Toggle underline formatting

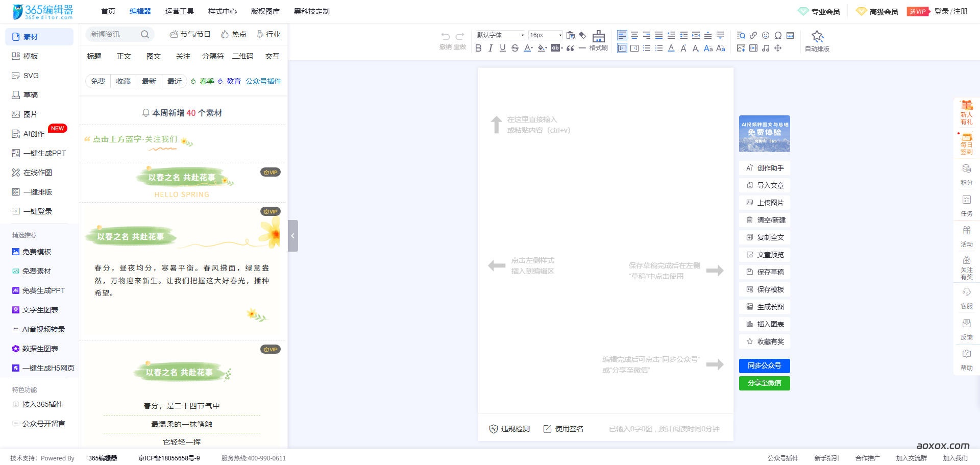(502, 48)
